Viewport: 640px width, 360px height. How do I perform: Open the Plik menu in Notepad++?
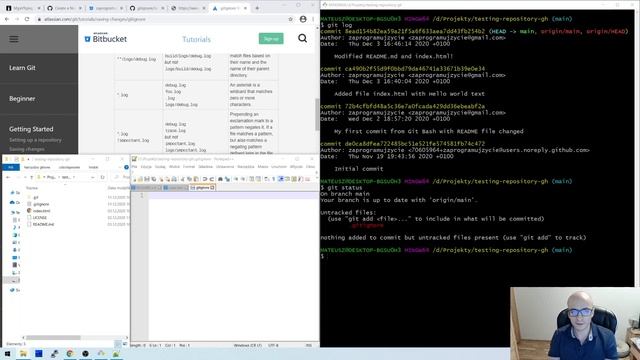pos(134,167)
